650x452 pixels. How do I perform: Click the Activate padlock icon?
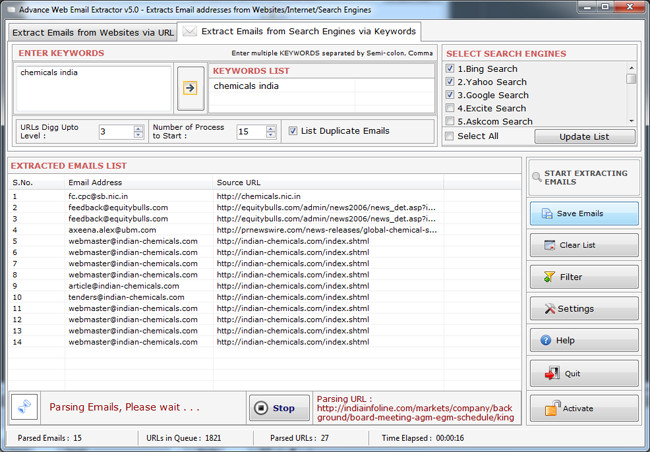click(x=553, y=408)
